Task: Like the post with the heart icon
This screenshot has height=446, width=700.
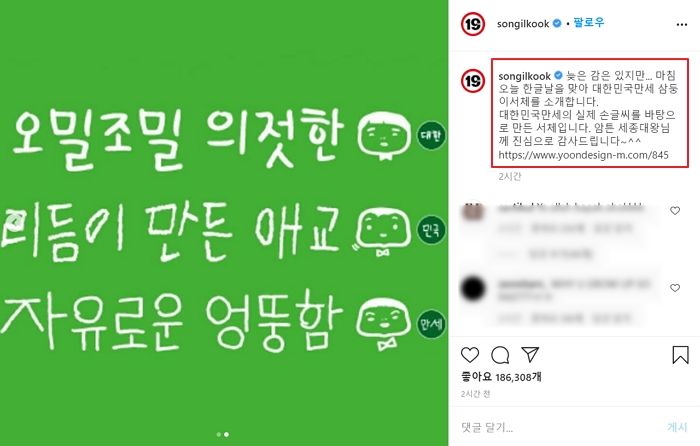Action: tap(470, 355)
